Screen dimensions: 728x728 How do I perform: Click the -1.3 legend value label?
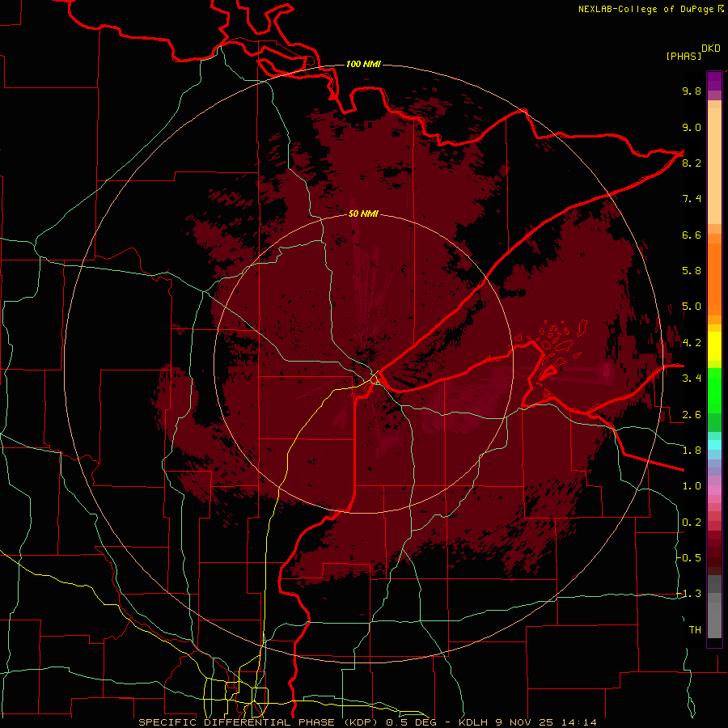coord(688,594)
